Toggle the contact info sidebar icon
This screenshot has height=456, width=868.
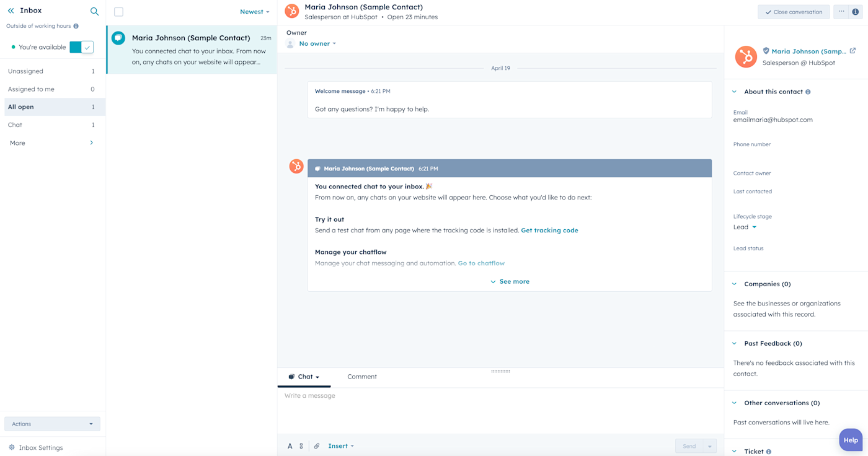click(856, 12)
